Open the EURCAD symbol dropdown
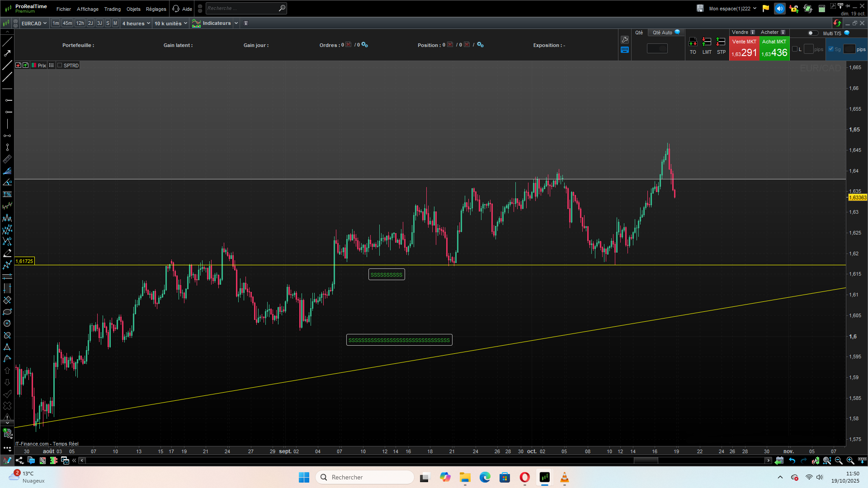 point(34,23)
